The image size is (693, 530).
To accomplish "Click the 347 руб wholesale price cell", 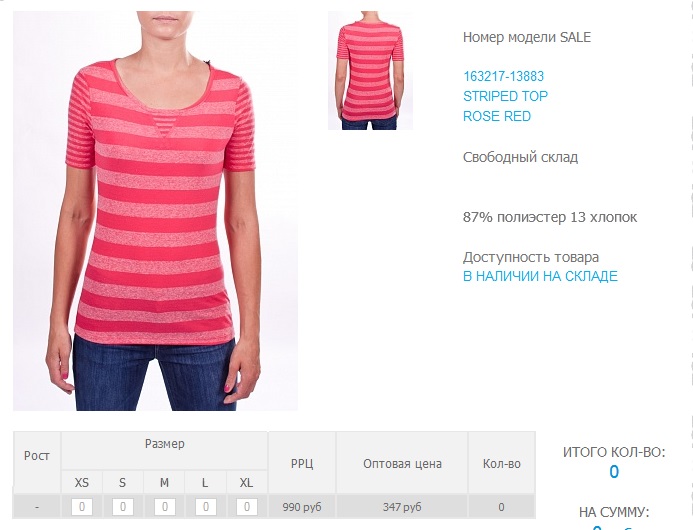I will tap(402, 507).
